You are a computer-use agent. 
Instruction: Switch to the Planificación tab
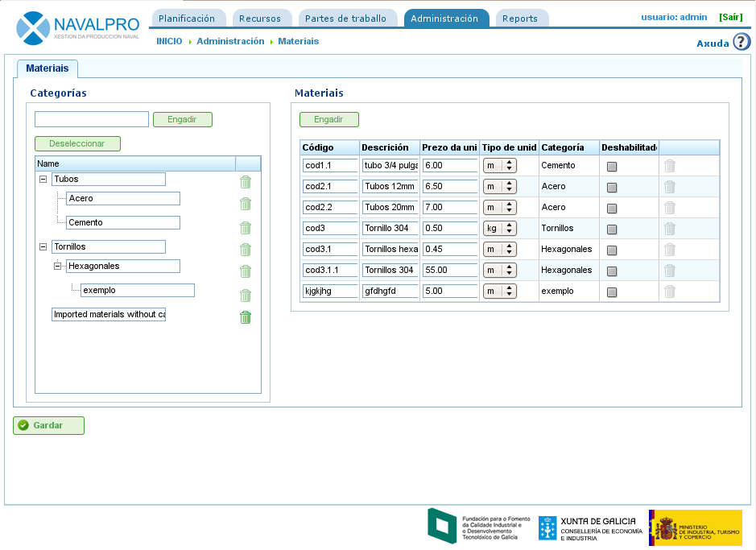coord(187,19)
